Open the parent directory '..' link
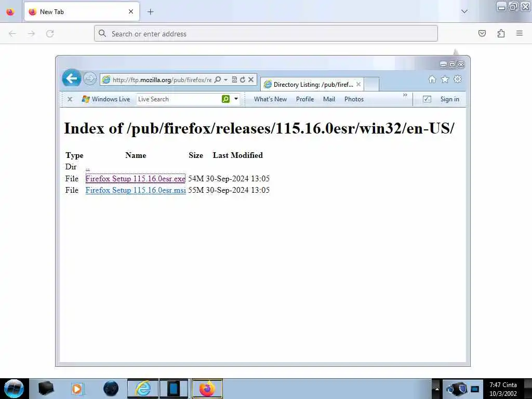Image resolution: width=532 pixels, height=399 pixels. (87, 168)
